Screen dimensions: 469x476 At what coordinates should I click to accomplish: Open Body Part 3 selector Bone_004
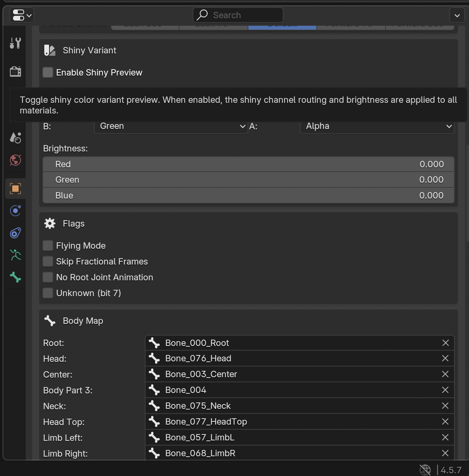coord(299,390)
